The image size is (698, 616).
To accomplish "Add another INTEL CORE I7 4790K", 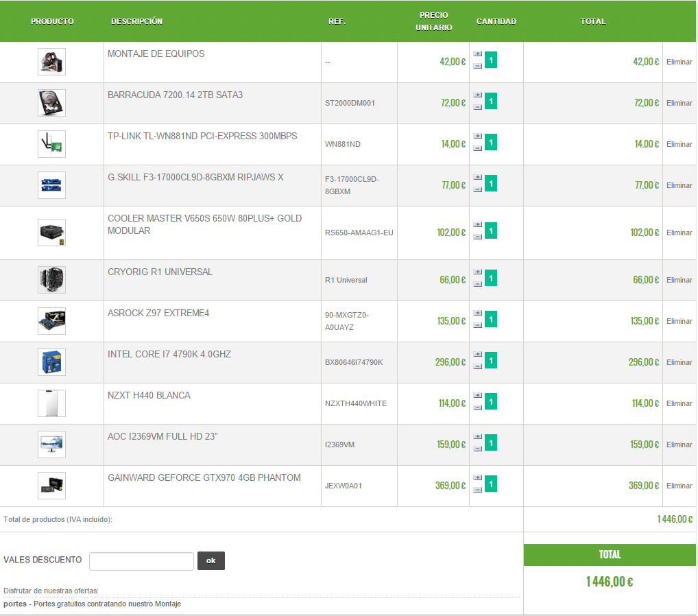I will [x=477, y=354].
